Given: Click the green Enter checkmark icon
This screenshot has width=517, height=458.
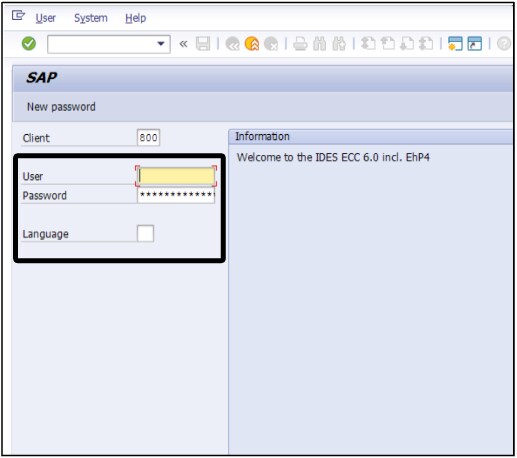Looking at the screenshot, I should click(x=29, y=43).
